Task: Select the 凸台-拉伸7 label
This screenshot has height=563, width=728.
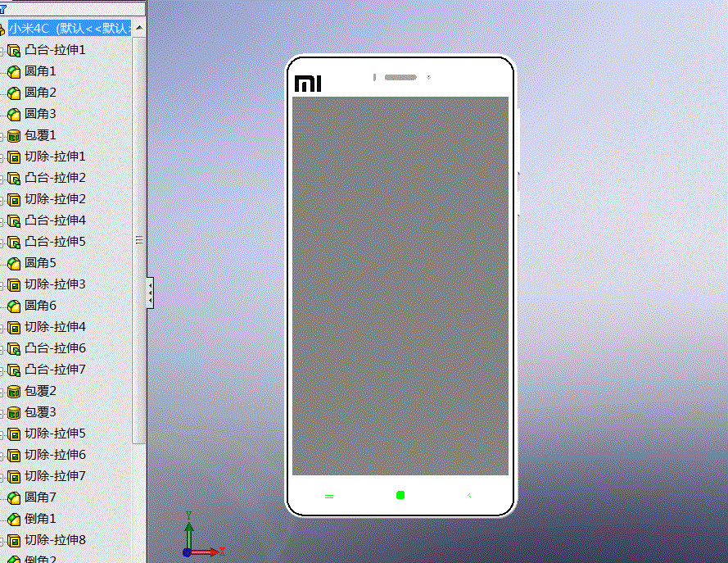Action: pos(55,370)
